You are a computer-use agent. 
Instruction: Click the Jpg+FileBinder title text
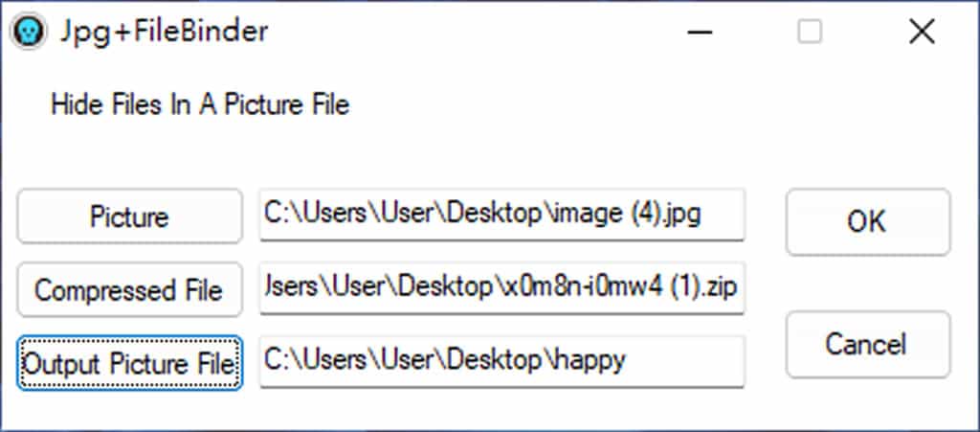tap(164, 33)
